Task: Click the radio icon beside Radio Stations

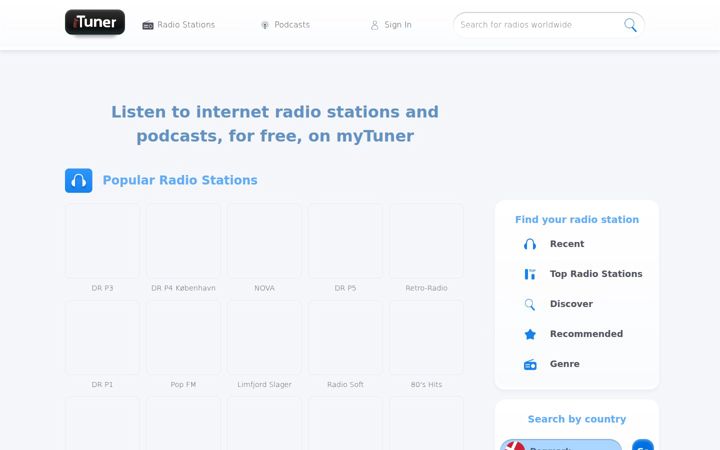Action: pos(148,25)
